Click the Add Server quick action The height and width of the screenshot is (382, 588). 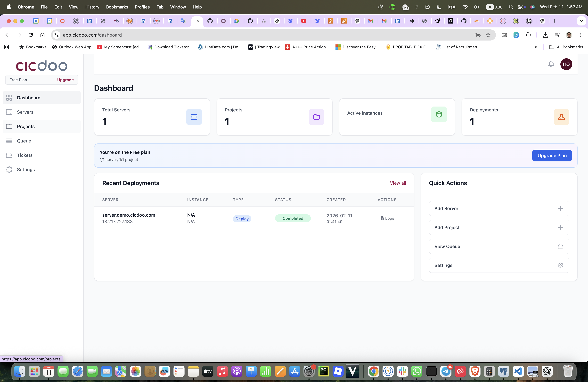499,208
